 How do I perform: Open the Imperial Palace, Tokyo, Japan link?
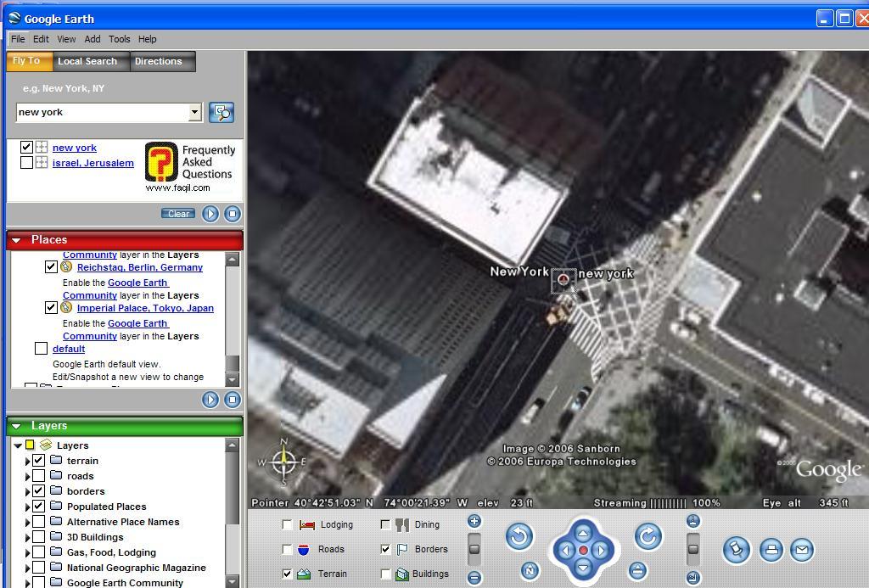click(145, 308)
